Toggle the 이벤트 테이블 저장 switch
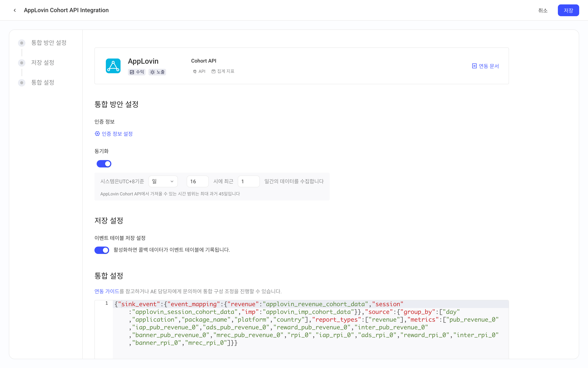588x368 pixels. click(102, 250)
